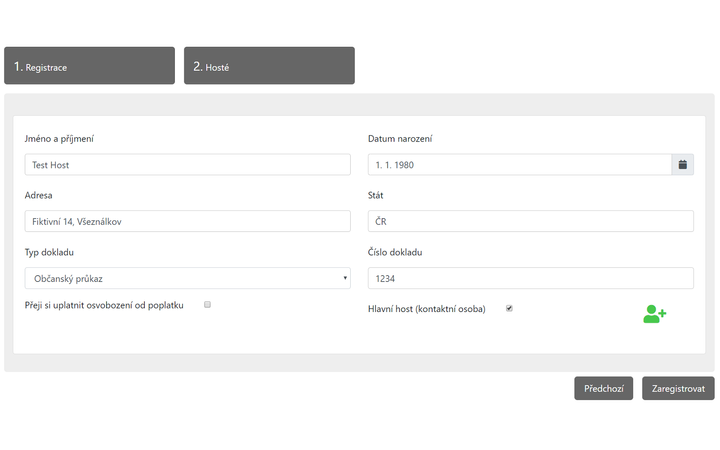The width and height of the screenshot is (720, 450).
Task: Select the 2. Hosté step tab
Action: tap(269, 66)
